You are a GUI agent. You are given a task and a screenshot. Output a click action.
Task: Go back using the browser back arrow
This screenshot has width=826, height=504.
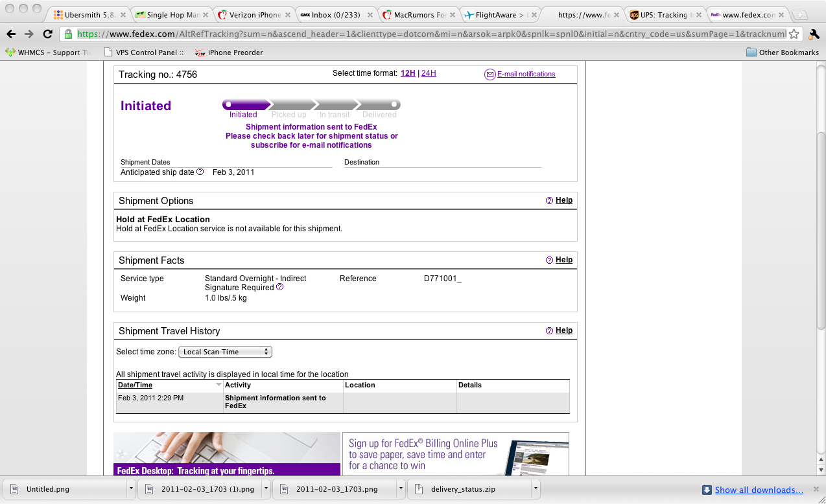pyautogui.click(x=11, y=34)
